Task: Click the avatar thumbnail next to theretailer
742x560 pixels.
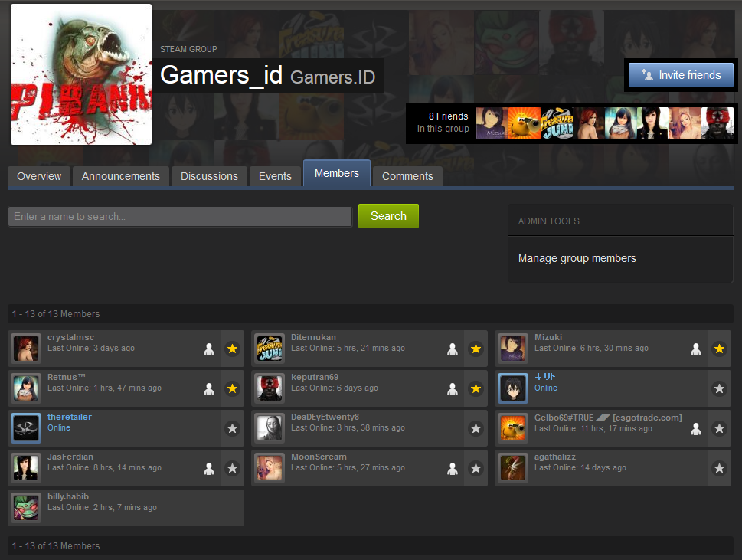Action: 26,428
